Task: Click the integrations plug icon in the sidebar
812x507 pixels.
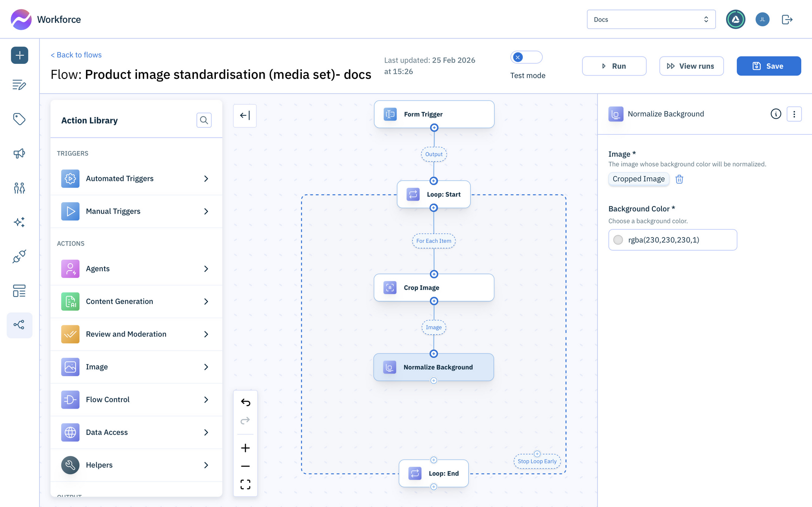Action: click(x=19, y=257)
